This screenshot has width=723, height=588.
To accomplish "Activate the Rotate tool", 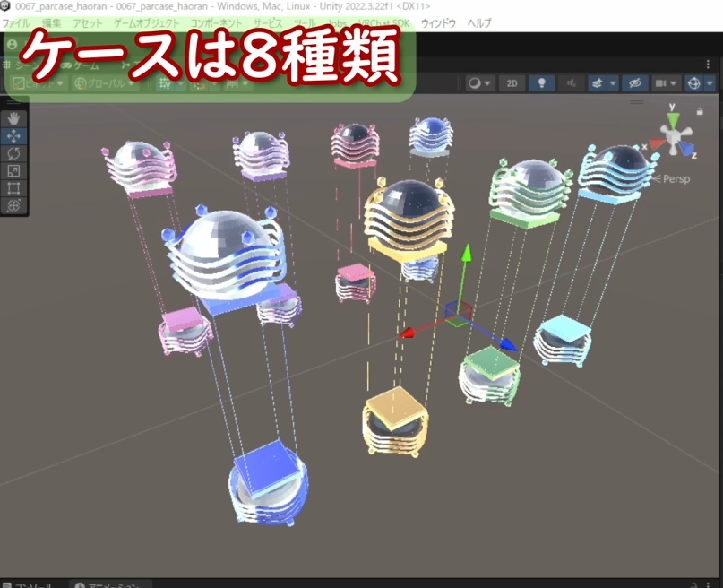I will pyautogui.click(x=13, y=152).
